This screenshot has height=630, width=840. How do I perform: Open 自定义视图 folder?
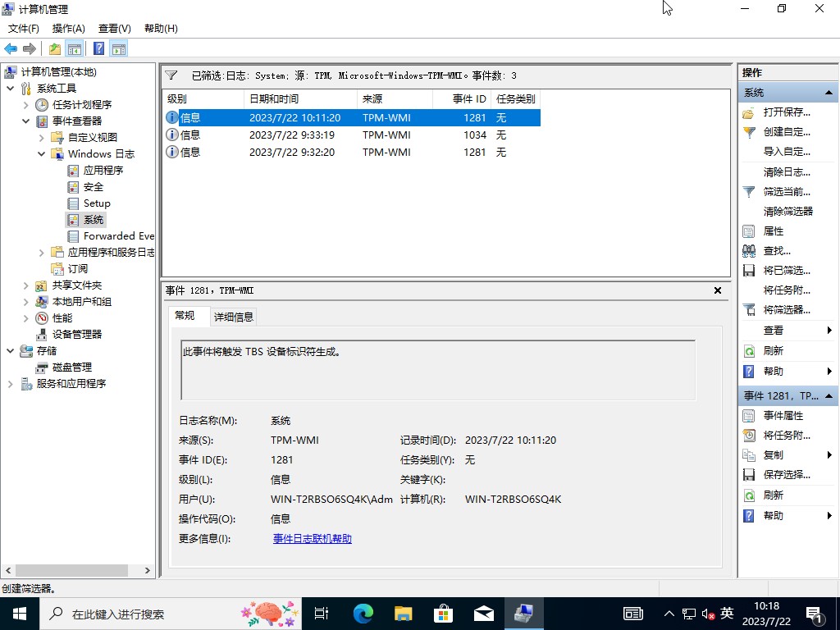point(92,138)
